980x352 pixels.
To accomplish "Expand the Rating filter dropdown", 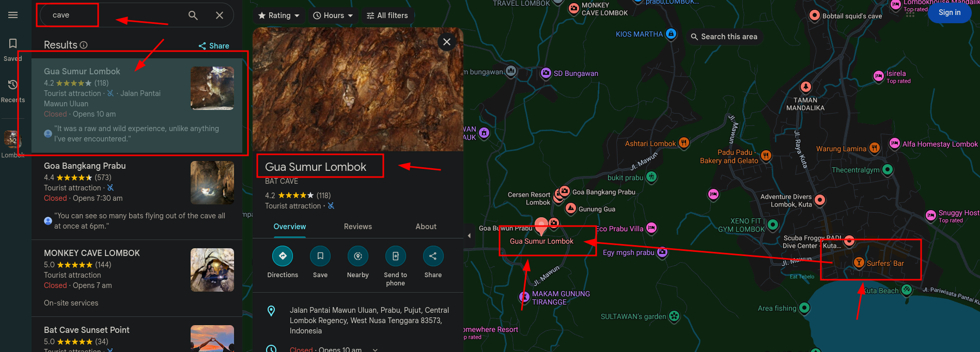I will point(279,15).
